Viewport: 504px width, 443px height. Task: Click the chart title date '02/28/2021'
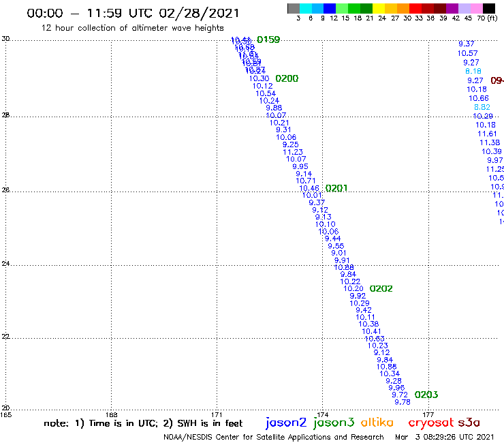(199, 13)
